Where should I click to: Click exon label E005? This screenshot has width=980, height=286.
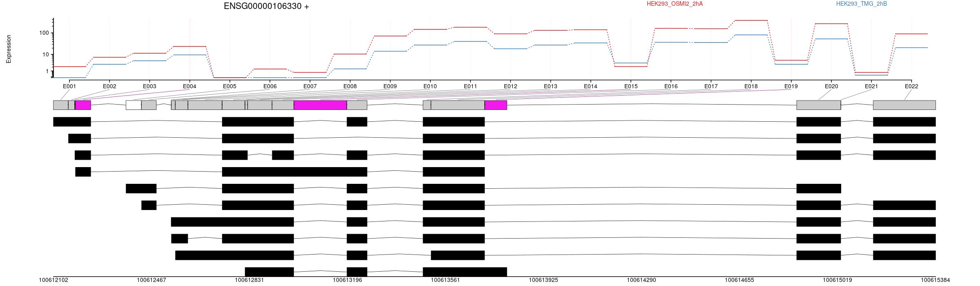pos(229,86)
